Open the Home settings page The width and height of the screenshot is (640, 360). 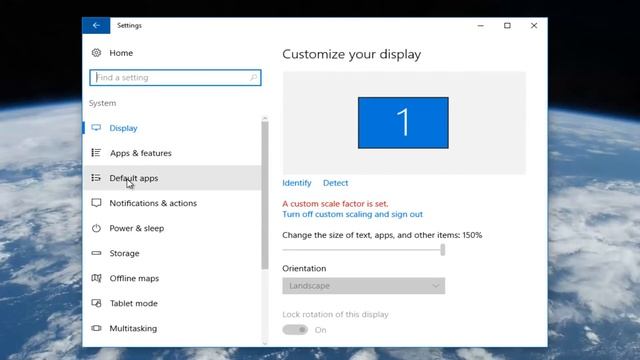click(121, 53)
